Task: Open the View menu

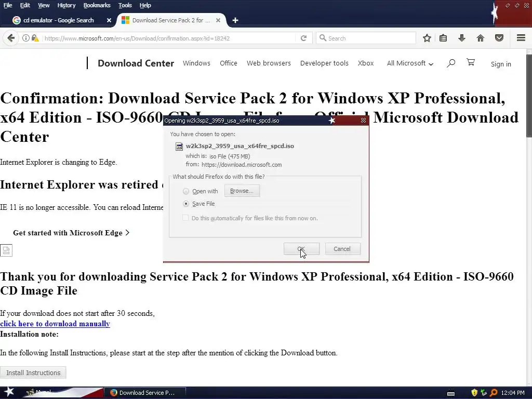Action: point(44,5)
